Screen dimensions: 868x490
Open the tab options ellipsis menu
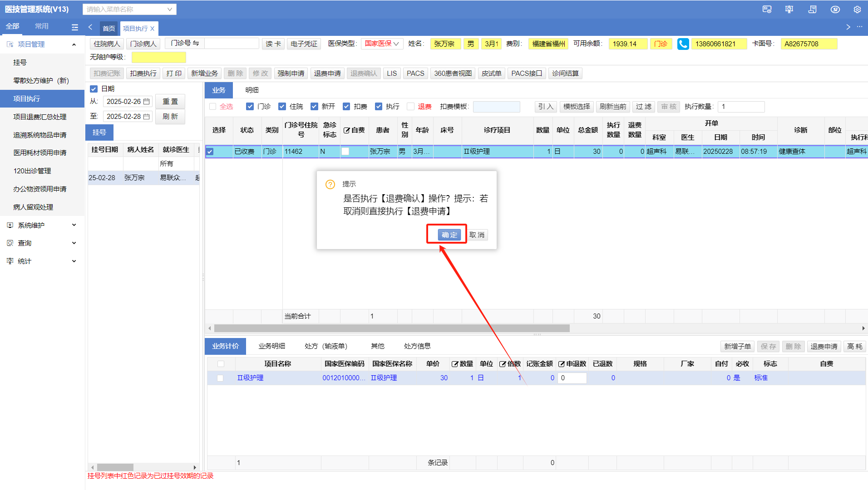click(859, 27)
